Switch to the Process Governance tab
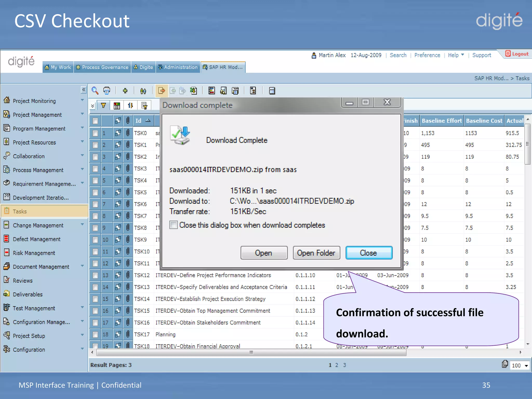This screenshot has height=399, width=532. coord(102,67)
